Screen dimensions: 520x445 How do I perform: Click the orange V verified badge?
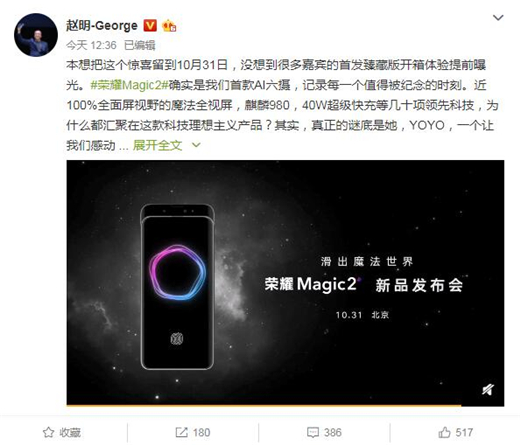pyautogui.click(x=150, y=25)
